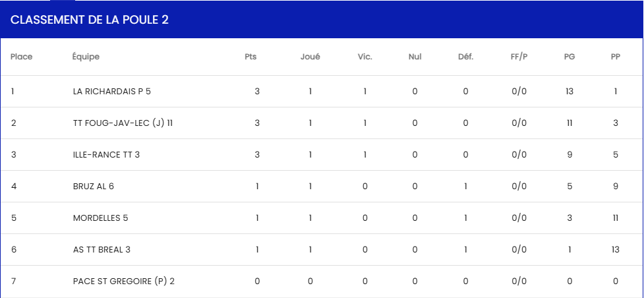Click the Pts column header
This screenshot has width=644, height=298.
coord(250,57)
